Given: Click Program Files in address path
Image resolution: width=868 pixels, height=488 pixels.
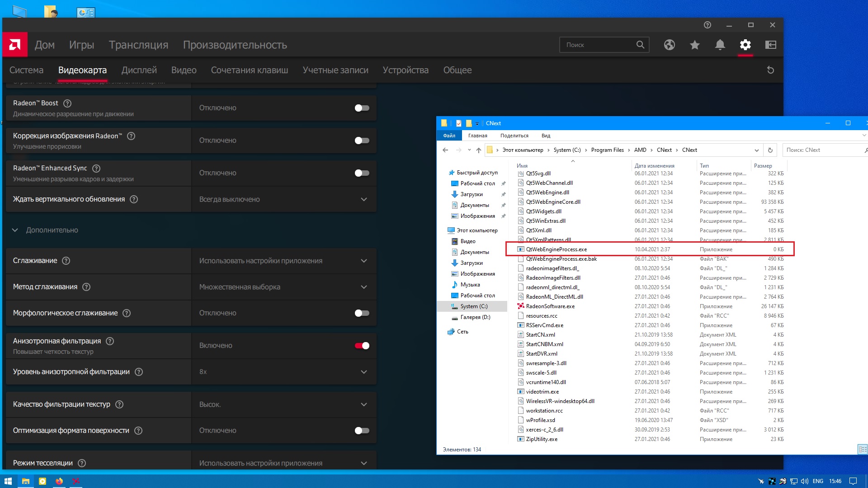Looking at the screenshot, I should pos(607,150).
